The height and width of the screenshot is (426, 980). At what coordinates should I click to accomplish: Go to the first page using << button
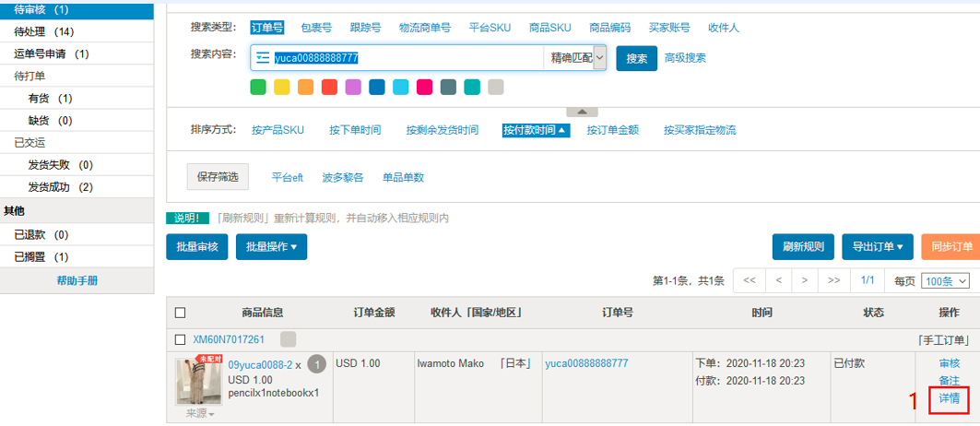tap(750, 280)
